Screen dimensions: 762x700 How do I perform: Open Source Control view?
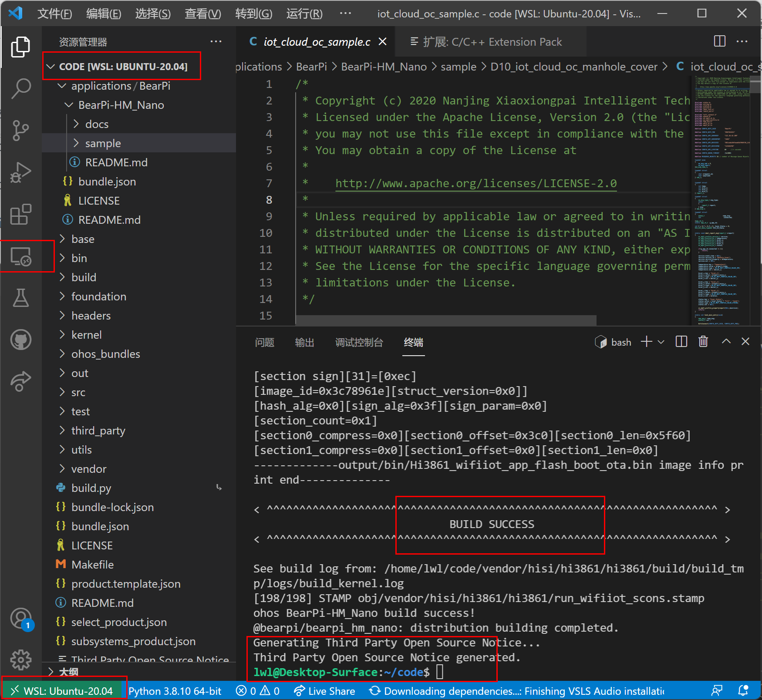pos(20,130)
